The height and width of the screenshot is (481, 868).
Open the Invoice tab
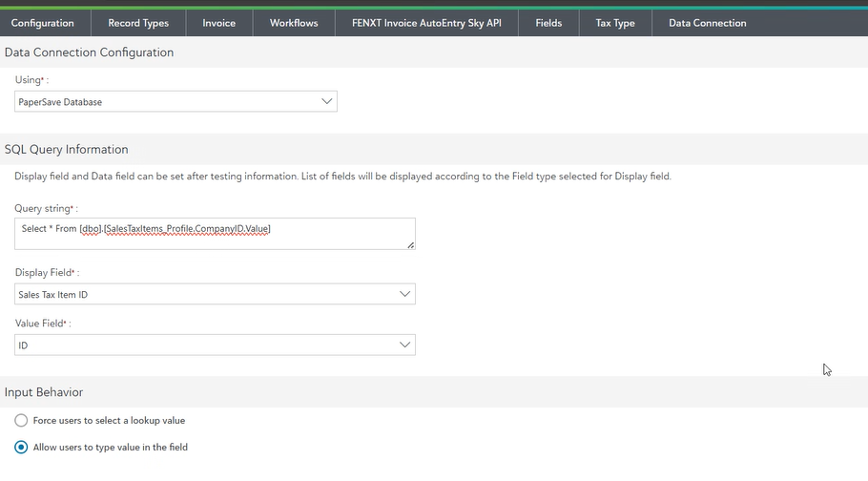click(219, 23)
